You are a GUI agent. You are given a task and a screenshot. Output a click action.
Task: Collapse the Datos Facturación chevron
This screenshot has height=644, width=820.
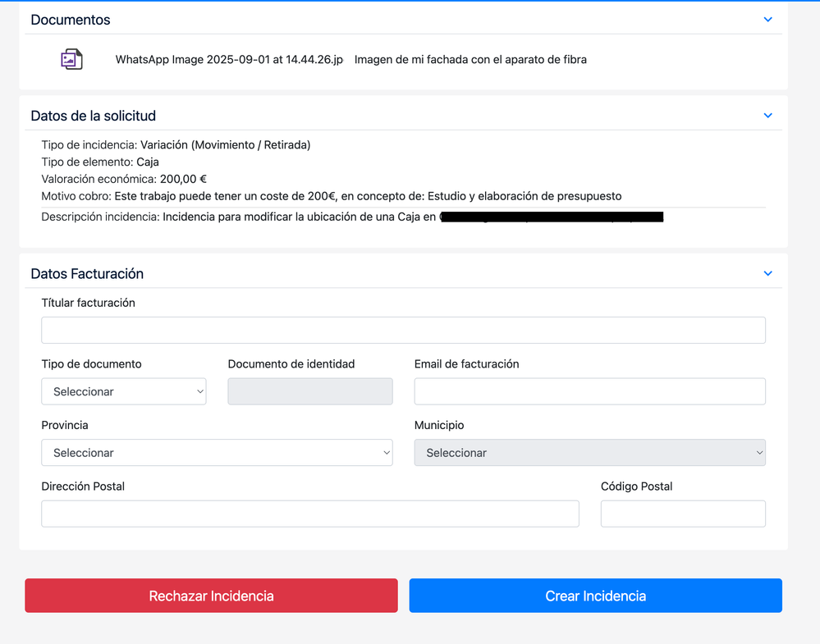tap(767, 273)
